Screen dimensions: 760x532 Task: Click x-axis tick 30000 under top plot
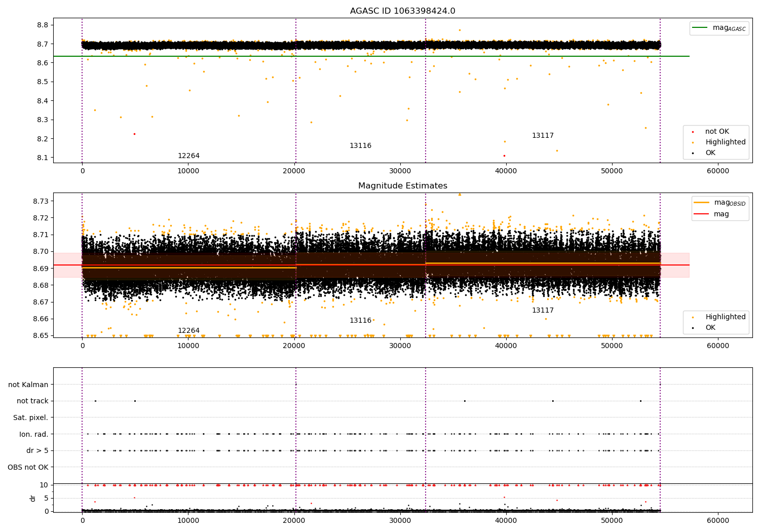tap(400, 171)
